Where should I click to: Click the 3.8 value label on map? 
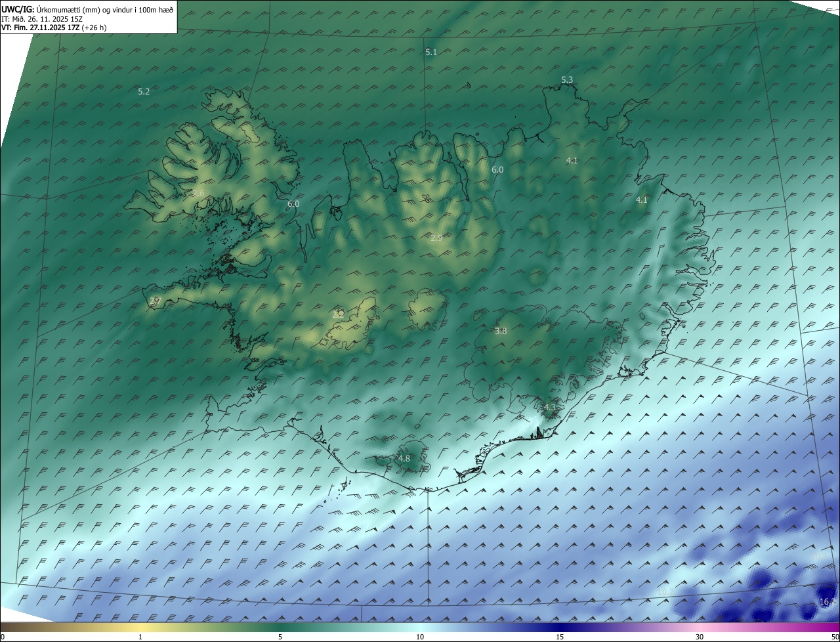pyautogui.click(x=501, y=332)
